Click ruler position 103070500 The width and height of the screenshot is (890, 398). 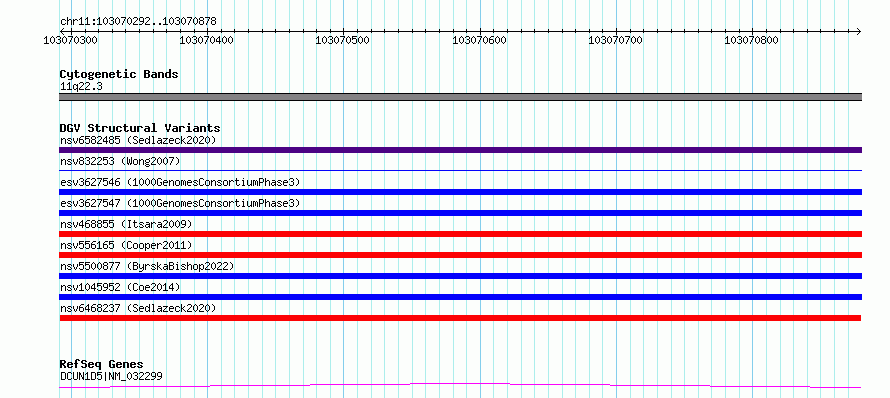pyautogui.click(x=343, y=40)
